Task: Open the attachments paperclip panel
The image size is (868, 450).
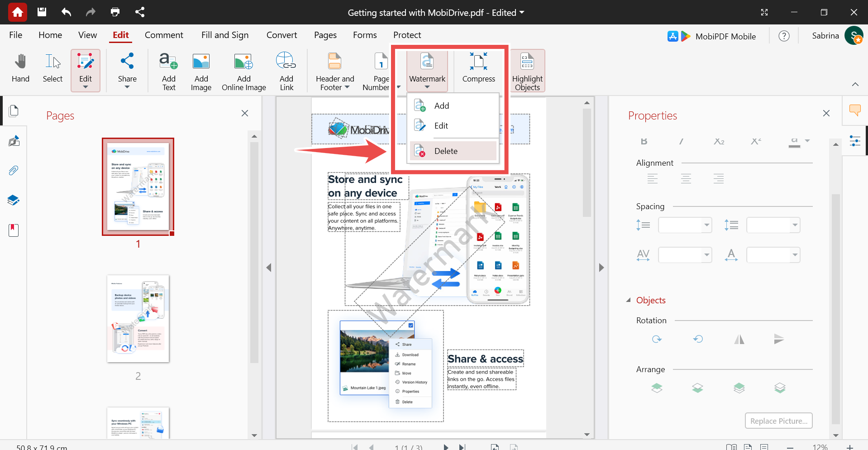Action: (14, 171)
